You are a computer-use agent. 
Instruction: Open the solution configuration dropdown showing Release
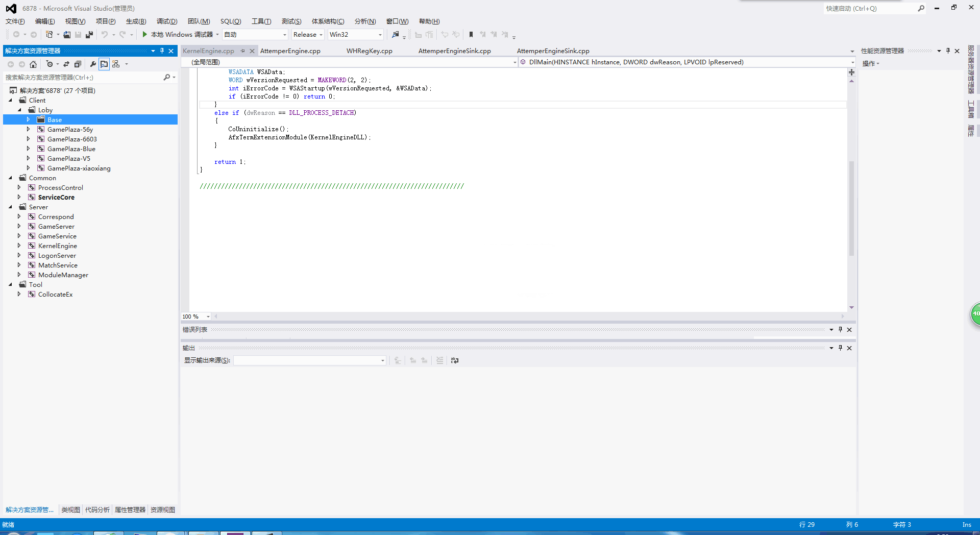(x=308, y=35)
